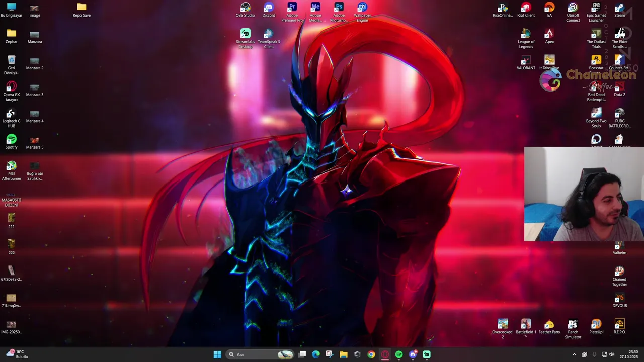Open the volume control in system tray
Image resolution: width=644 pixels, height=362 pixels.
pyautogui.click(x=612, y=354)
